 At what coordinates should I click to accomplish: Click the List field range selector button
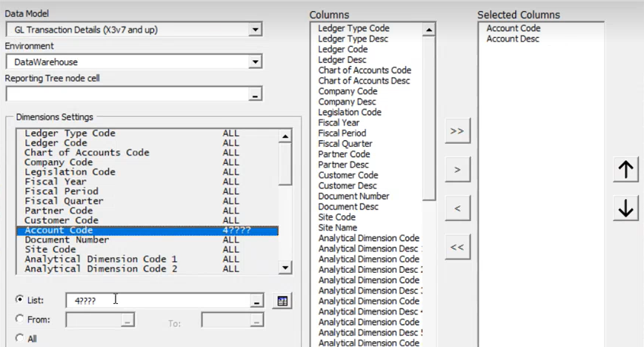pos(256,301)
